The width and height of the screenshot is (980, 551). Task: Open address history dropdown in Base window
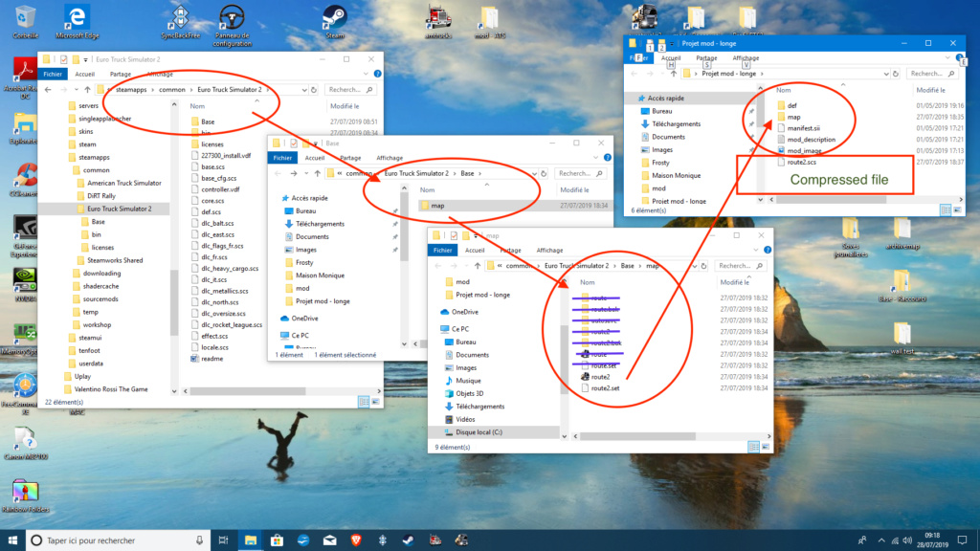534,174
